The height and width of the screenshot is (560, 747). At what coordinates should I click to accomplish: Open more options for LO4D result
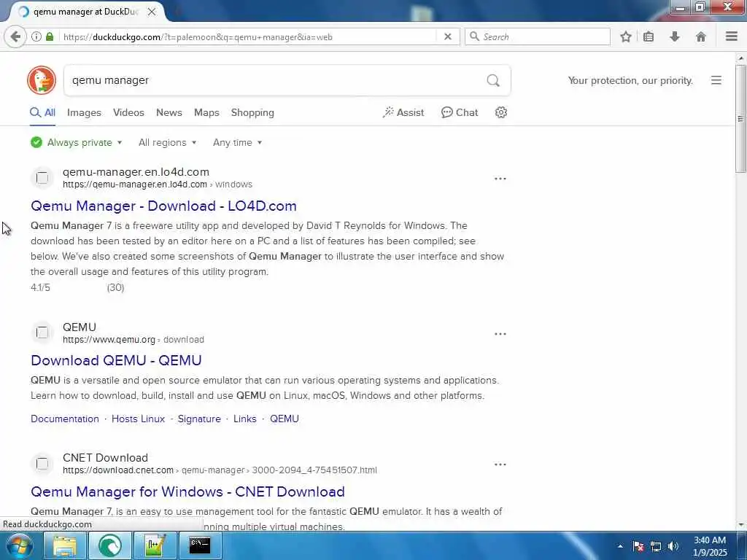(x=500, y=179)
